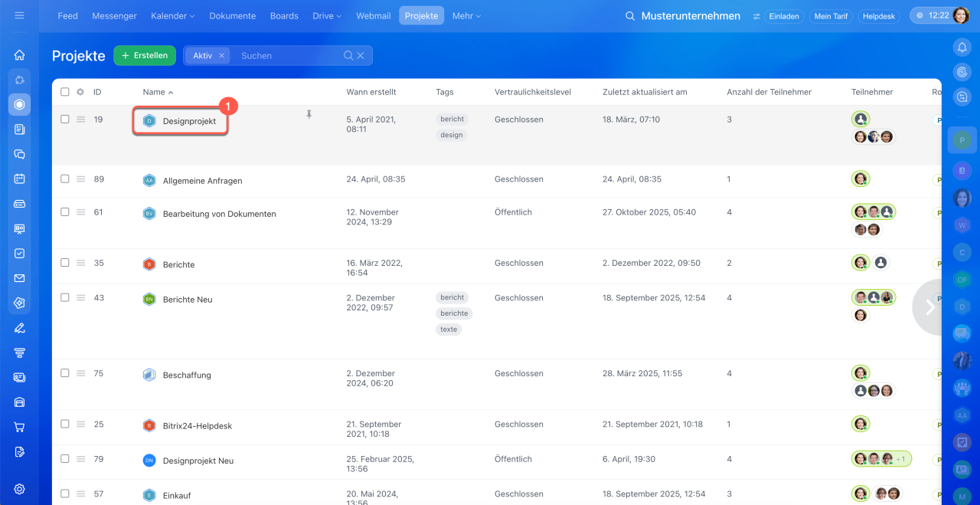Open the shopping cart icon in the sidebar
The image size is (980, 505).
tap(19, 427)
